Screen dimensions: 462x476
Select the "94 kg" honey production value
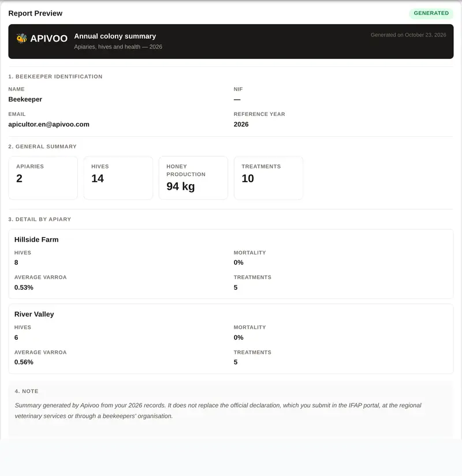pos(181,186)
